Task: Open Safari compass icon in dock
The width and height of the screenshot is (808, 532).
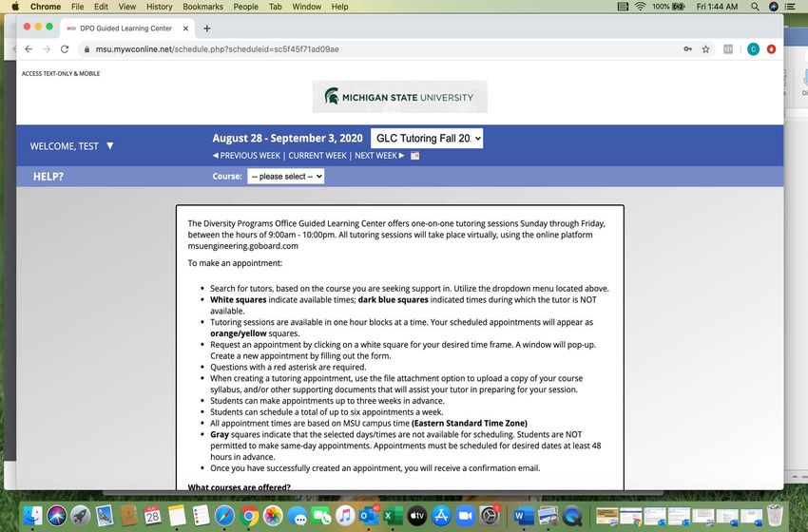Action: click(224, 515)
